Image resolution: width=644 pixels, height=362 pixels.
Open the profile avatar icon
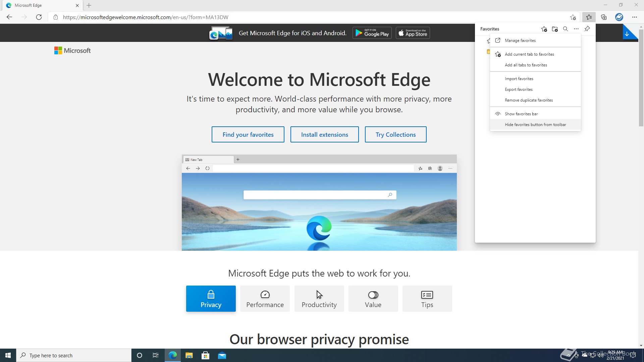pyautogui.click(x=619, y=17)
